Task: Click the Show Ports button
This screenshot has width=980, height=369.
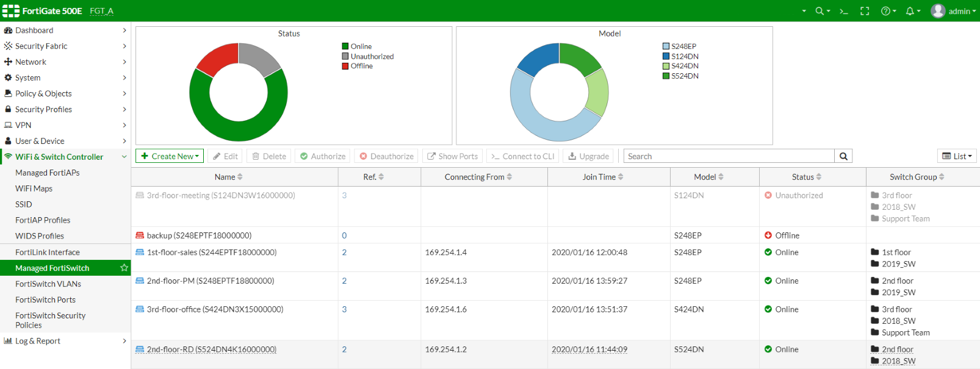Action: pyautogui.click(x=452, y=156)
